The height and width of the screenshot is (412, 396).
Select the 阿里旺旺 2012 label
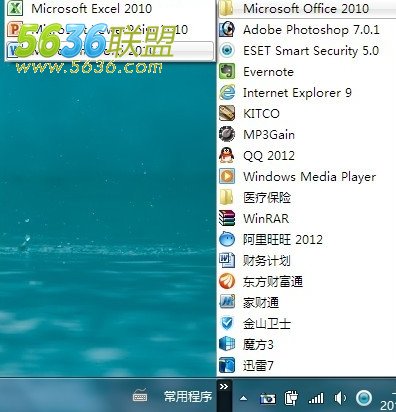click(283, 239)
